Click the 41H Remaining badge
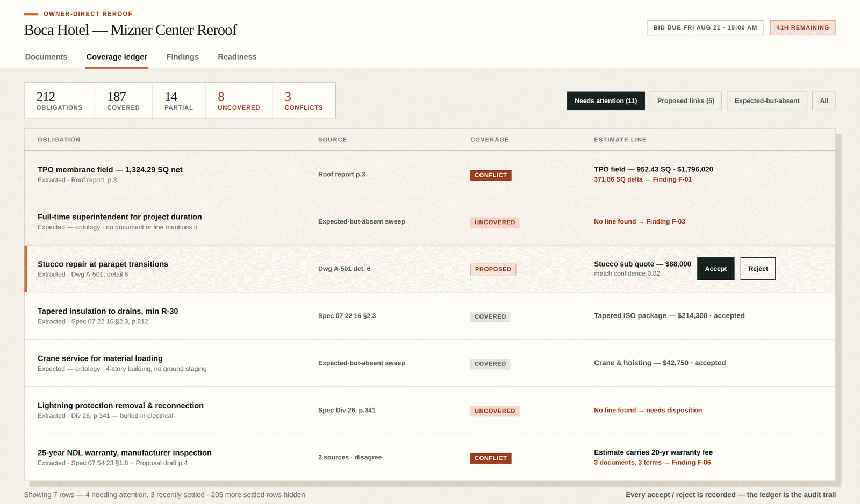The height and width of the screenshot is (504, 860). point(803,28)
